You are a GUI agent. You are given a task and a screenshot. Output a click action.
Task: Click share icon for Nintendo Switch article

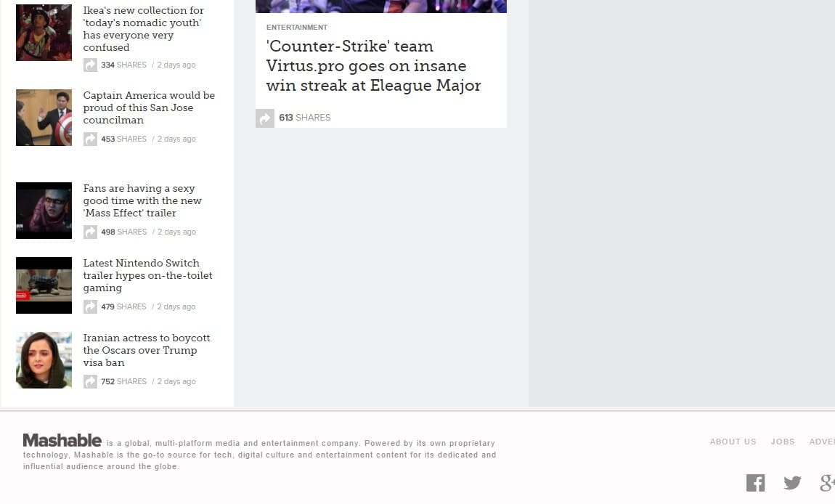90,307
